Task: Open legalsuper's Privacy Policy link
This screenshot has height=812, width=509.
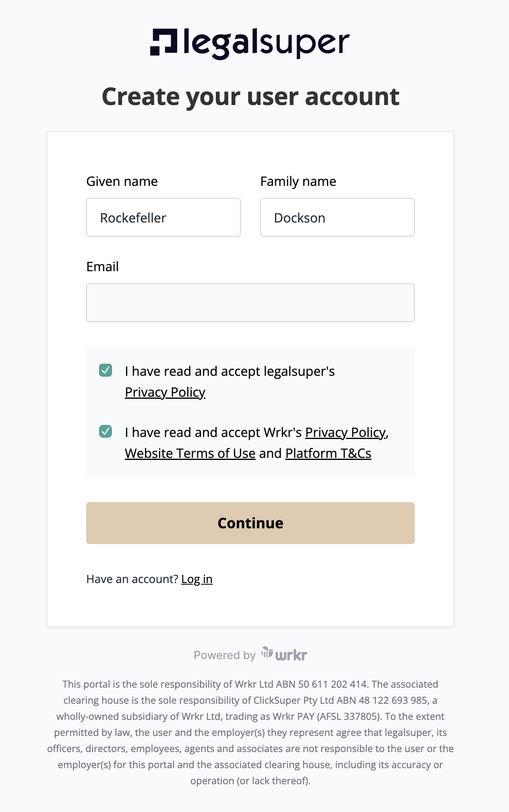Action: (x=165, y=392)
